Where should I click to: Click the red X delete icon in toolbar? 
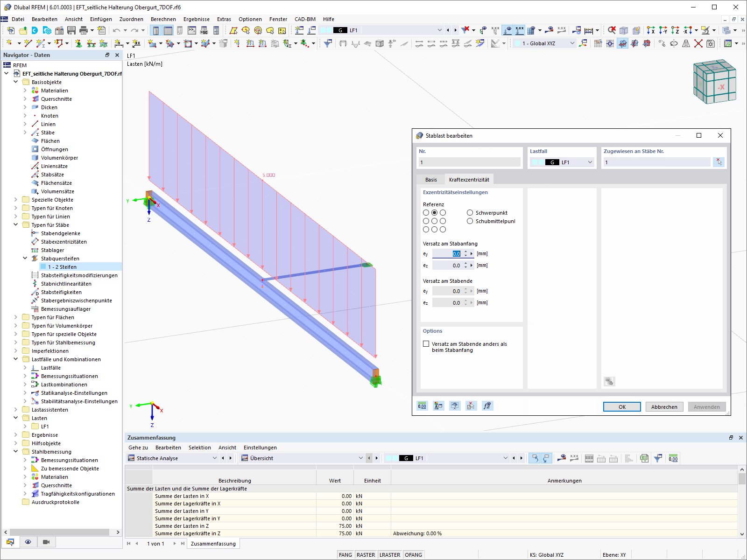click(x=698, y=43)
